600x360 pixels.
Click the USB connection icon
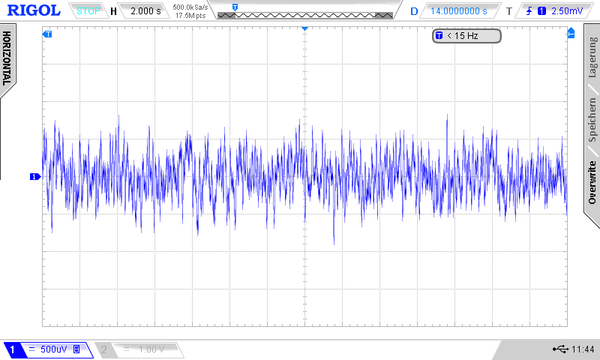pyautogui.click(x=561, y=349)
